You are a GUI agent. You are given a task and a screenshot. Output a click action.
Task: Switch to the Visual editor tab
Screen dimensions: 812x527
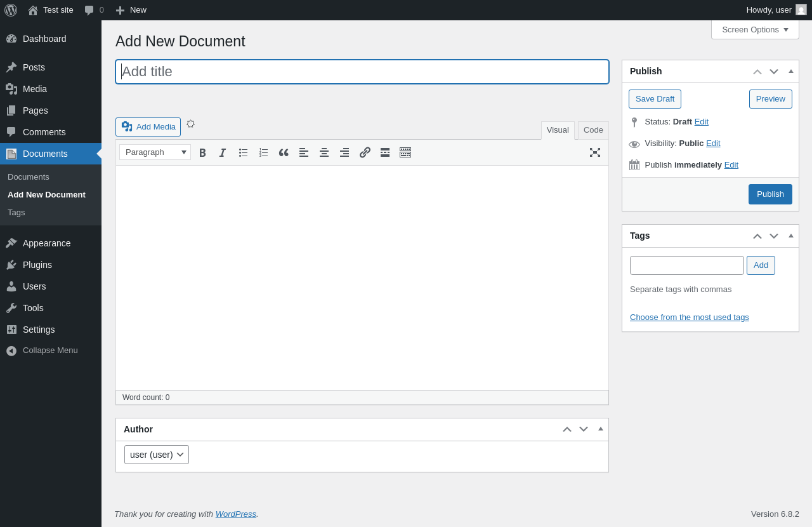coord(558,130)
